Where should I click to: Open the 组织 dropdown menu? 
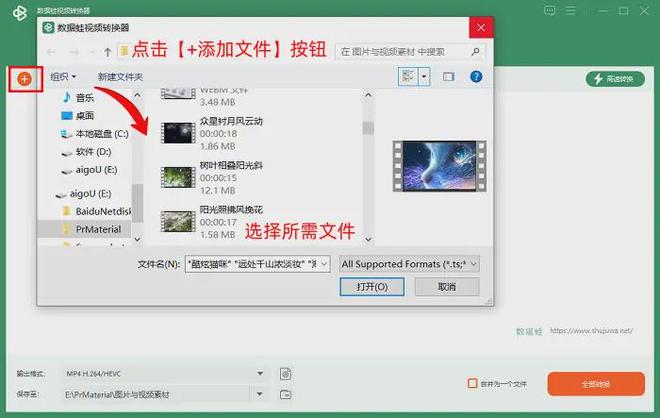(63, 77)
